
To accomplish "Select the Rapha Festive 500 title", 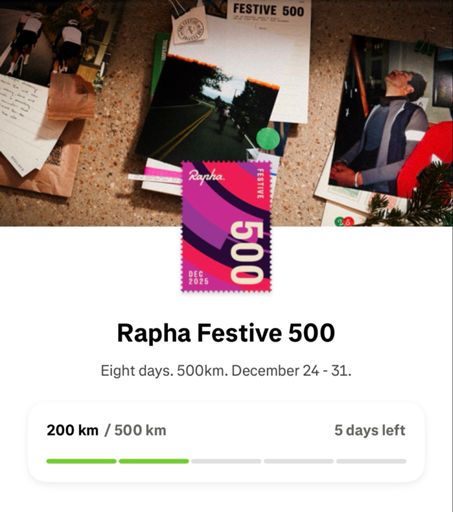I will tap(226, 333).
